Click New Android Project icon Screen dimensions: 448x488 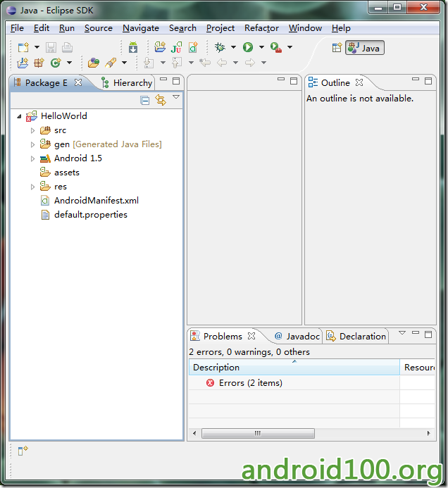click(x=160, y=47)
